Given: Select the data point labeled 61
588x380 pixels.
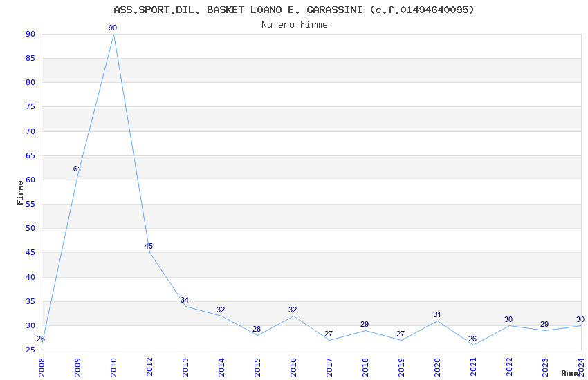Looking at the screenshot, I should tap(77, 169).
